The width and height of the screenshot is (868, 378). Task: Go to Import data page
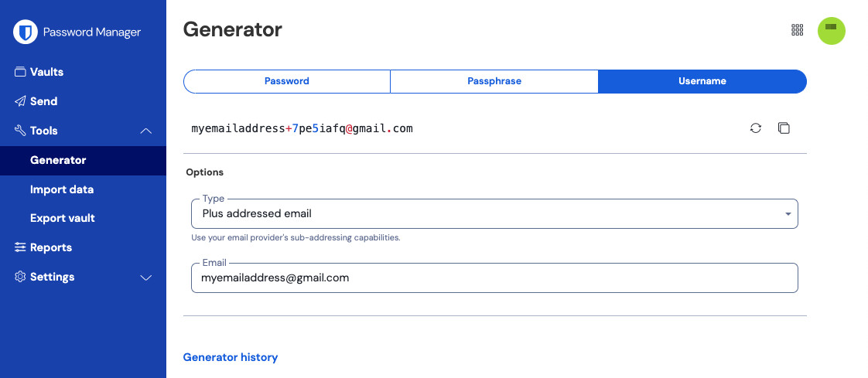(62, 189)
